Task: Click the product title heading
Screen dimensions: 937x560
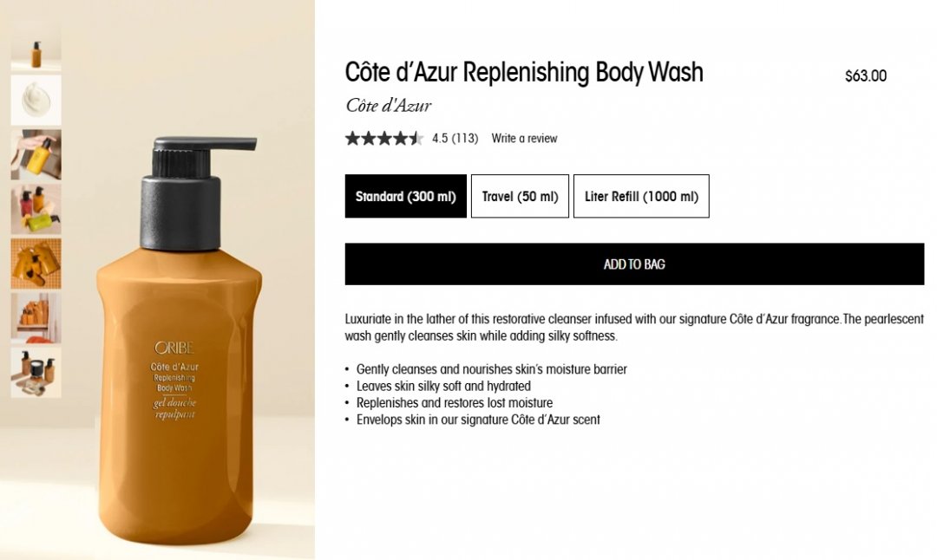Action: pos(524,72)
